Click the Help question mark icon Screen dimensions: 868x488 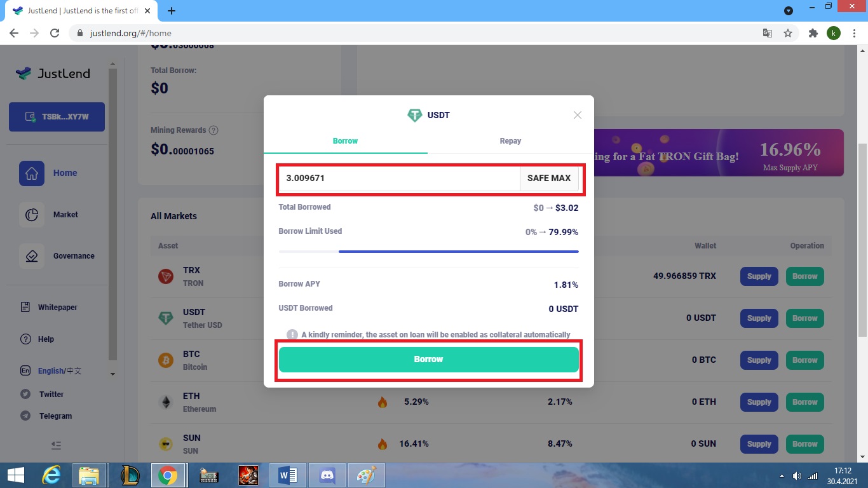click(25, 339)
